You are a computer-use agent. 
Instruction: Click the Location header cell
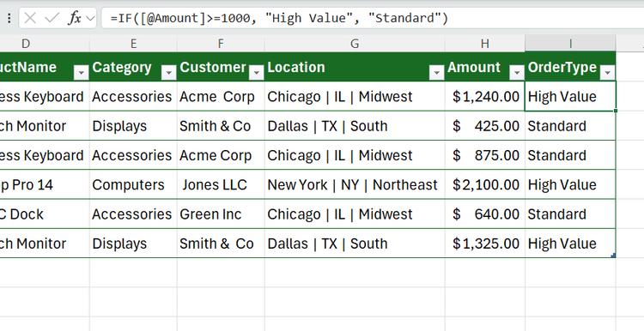pos(355,67)
